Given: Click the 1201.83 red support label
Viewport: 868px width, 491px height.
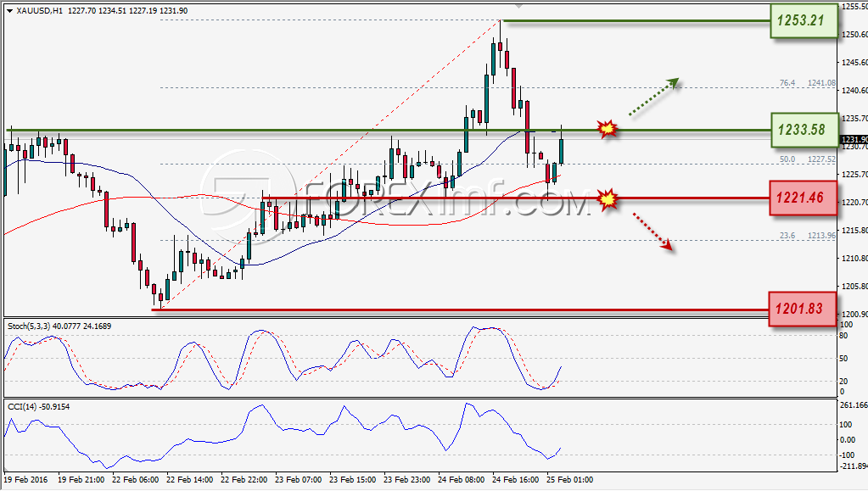Looking at the screenshot, I should (x=802, y=309).
